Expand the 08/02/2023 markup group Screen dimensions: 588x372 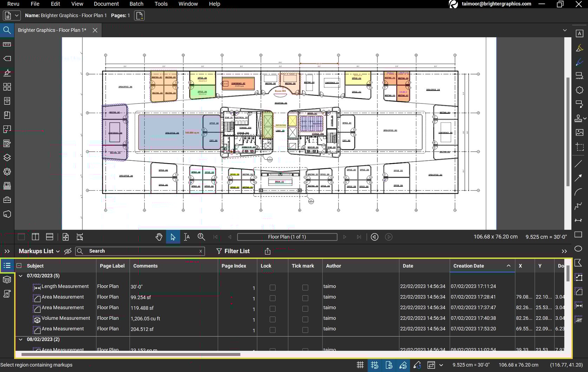pyautogui.click(x=20, y=339)
